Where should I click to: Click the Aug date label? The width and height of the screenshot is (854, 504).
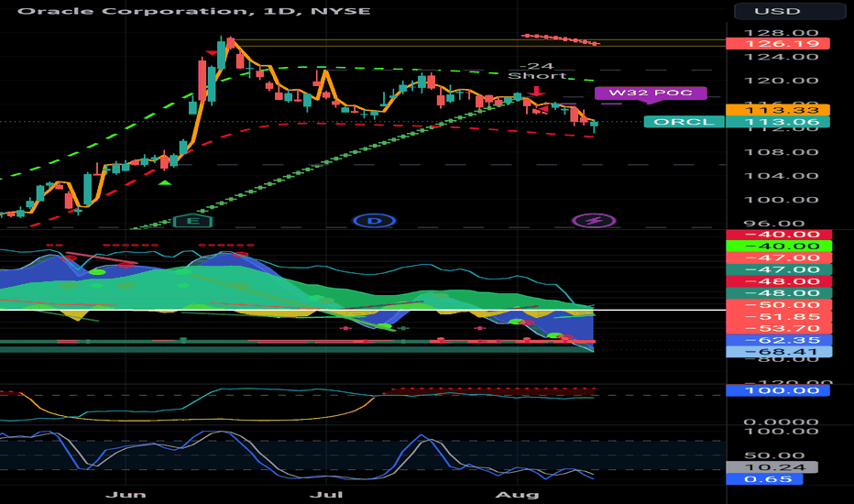point(518,495)
